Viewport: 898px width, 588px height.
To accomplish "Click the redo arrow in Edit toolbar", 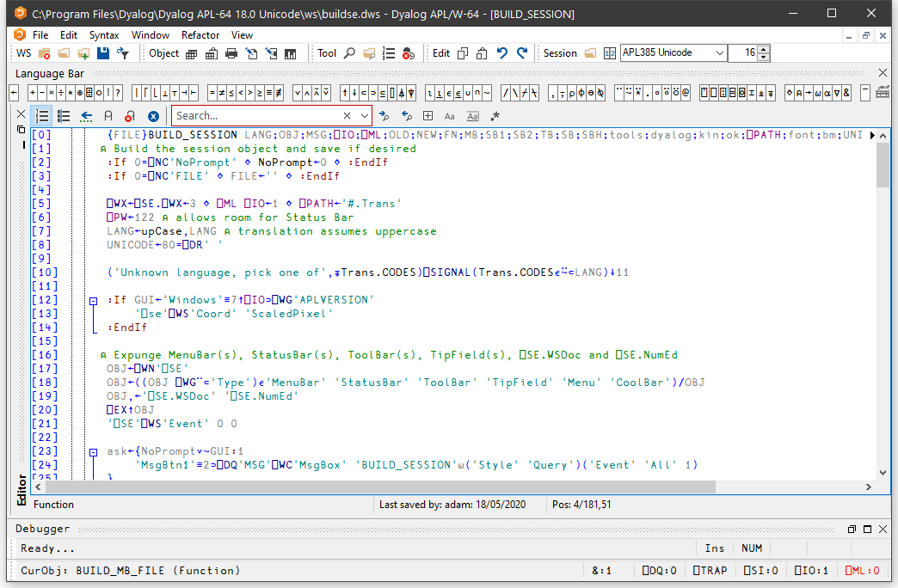I will 522,53.
